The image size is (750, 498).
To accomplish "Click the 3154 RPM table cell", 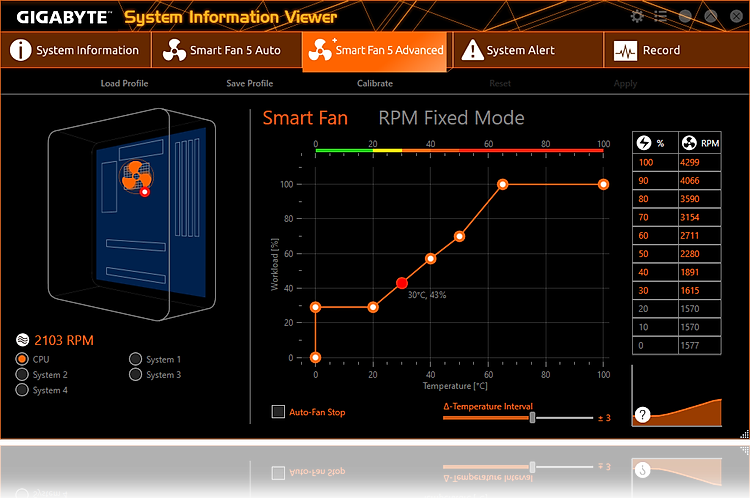I will coord(699,217).
